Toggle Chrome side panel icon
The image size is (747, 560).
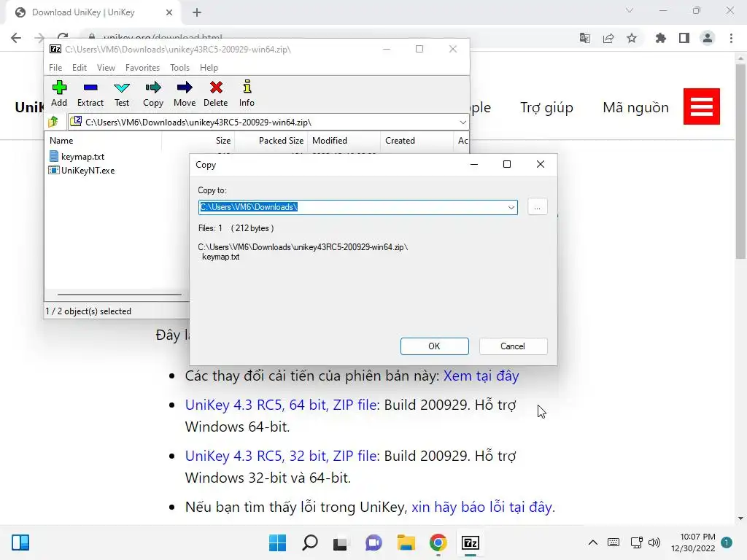[684, 38]
